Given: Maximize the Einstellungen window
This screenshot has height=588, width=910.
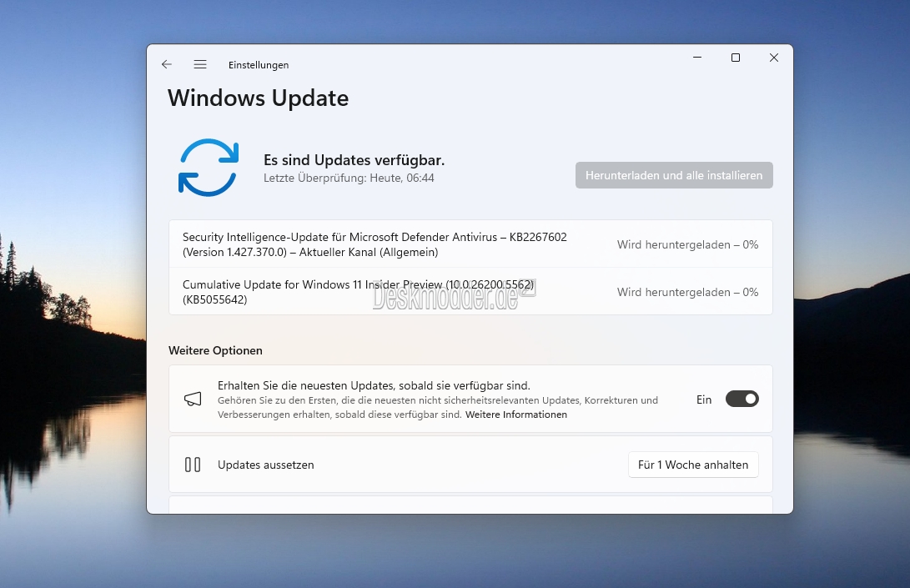Looking at the screenshot, I should pyautogui.click(x=736, y=58).
